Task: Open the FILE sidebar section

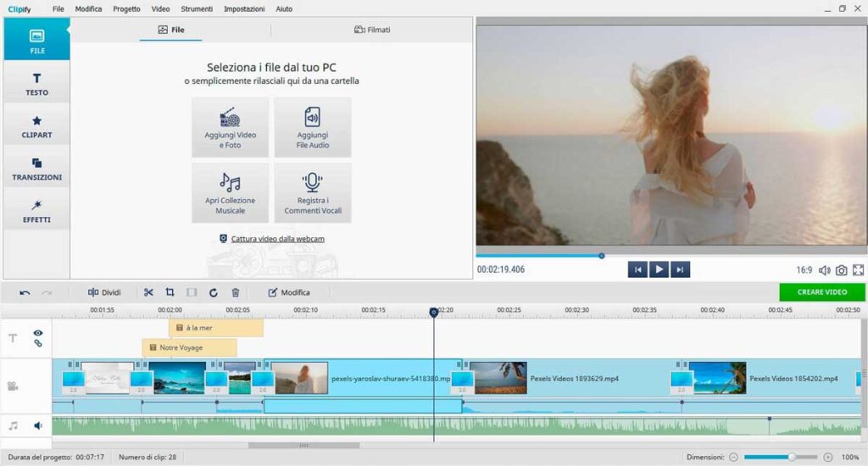Action: pyautogui.click(x=36, y=39)
